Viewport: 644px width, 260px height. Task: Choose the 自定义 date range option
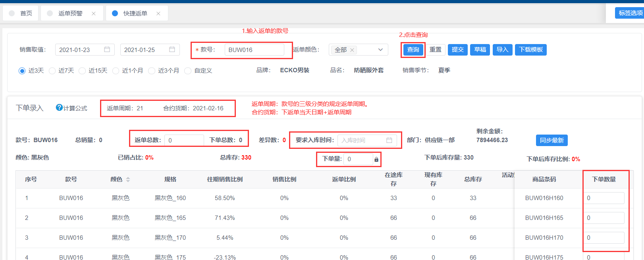click(188, 71)
